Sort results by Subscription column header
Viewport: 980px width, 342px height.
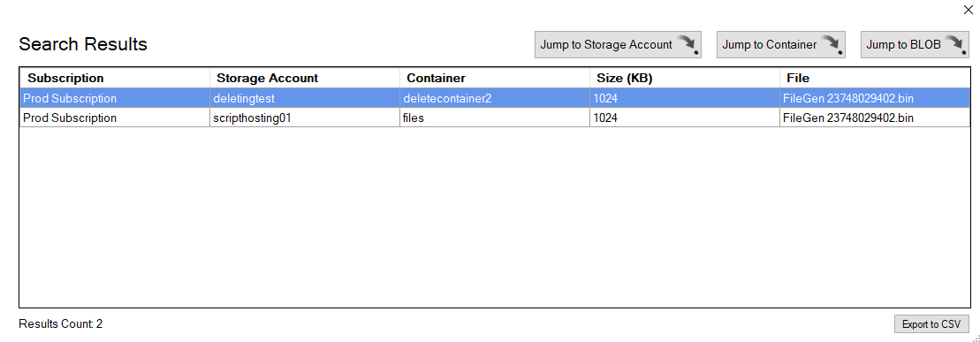tap(115, 78)
